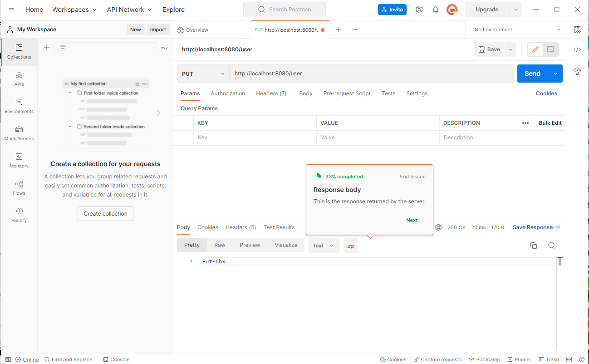Screen dimensions: 589x364
Task: Toggle line wrap in response viewer
Action: pyautogui.click(x=351, y=246)
